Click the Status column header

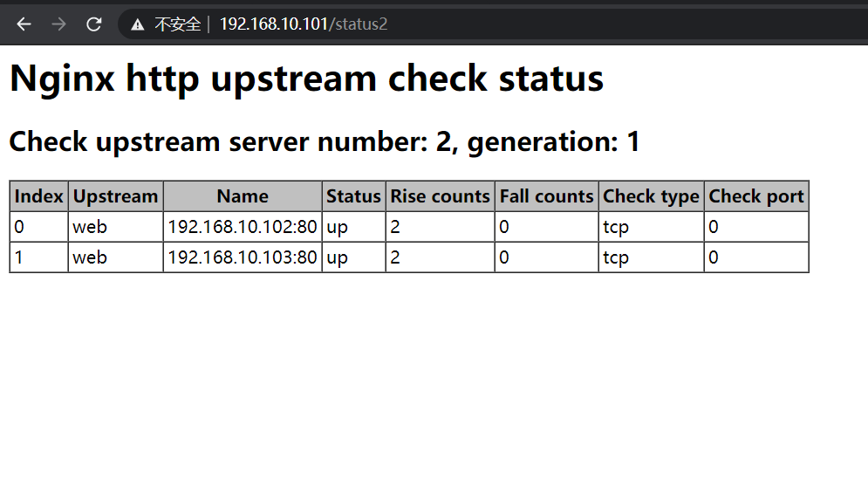[353, 196]
